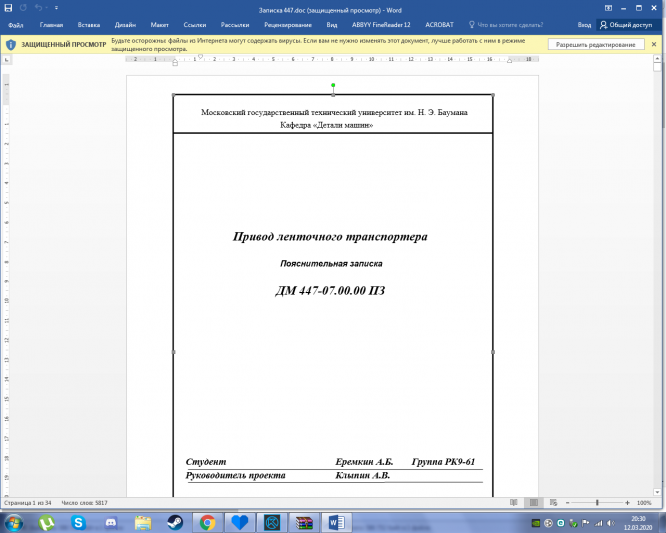Switch to Web Layout view icon

pyautogui.click(x=553, y=503)
